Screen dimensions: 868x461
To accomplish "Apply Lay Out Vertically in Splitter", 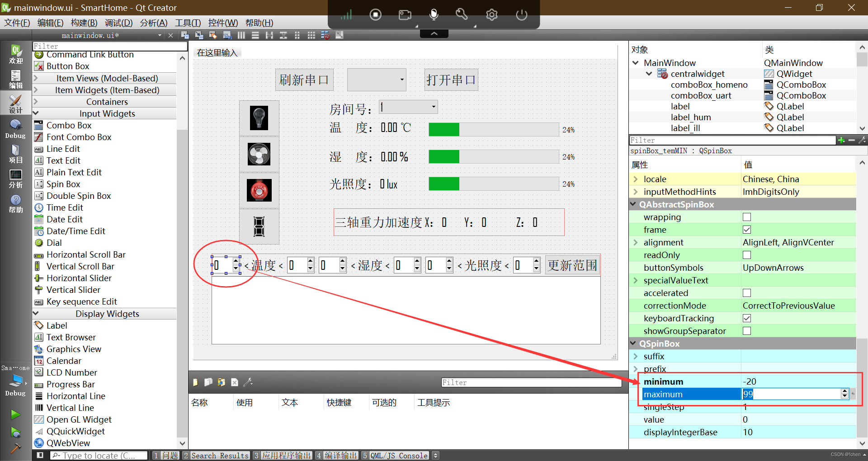I will (283, 35).
